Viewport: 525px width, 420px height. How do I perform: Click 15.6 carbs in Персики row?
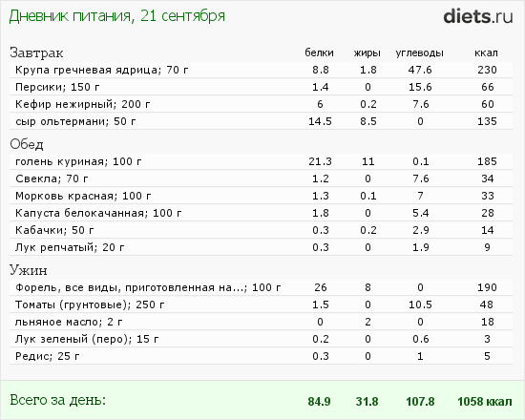[420, 87]
